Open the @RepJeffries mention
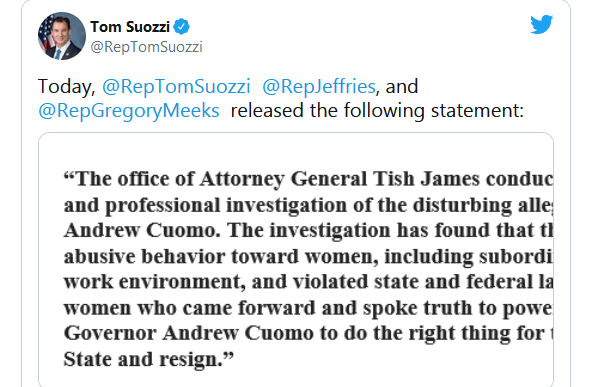Screen dimensions: 592x387 319,86
